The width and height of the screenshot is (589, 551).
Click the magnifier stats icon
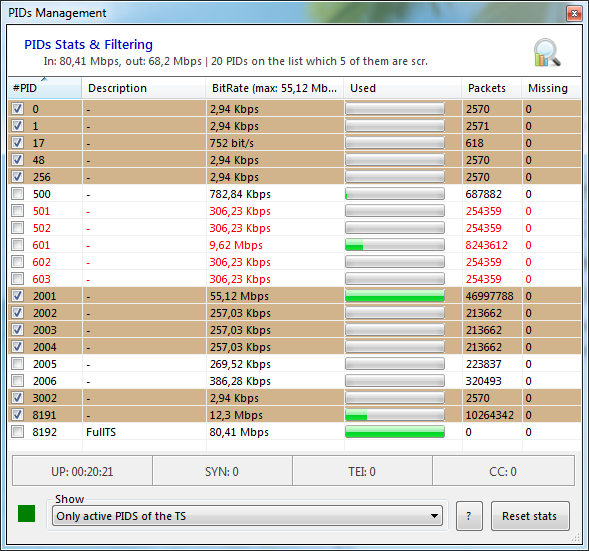click(x=547, y=53)
